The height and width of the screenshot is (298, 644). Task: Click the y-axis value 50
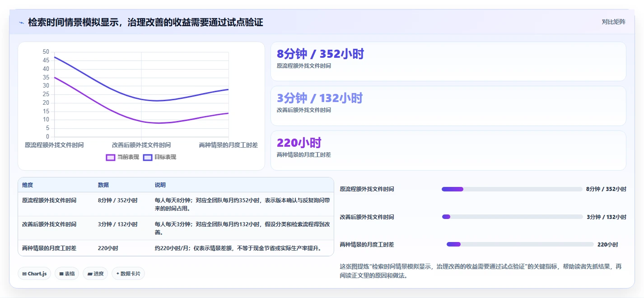[46, 52]
